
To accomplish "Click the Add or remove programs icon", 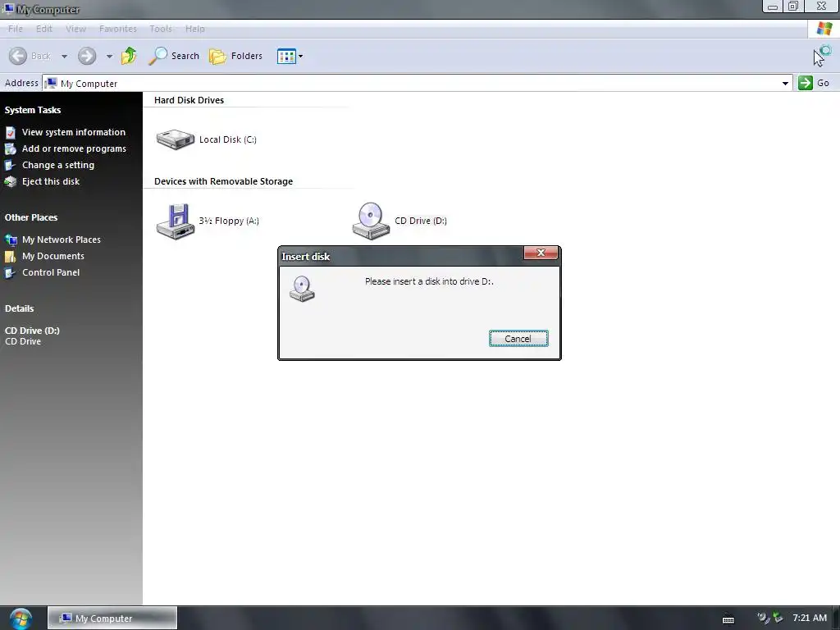I will tap(10, 149).
